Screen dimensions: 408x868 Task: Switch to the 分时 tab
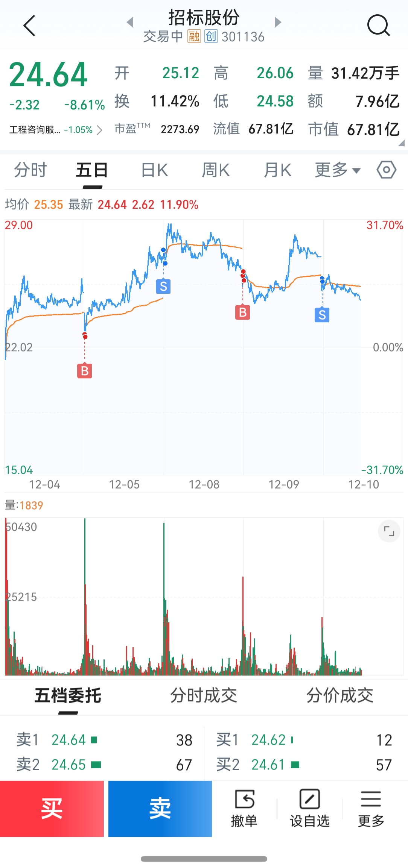pos(30,170)
